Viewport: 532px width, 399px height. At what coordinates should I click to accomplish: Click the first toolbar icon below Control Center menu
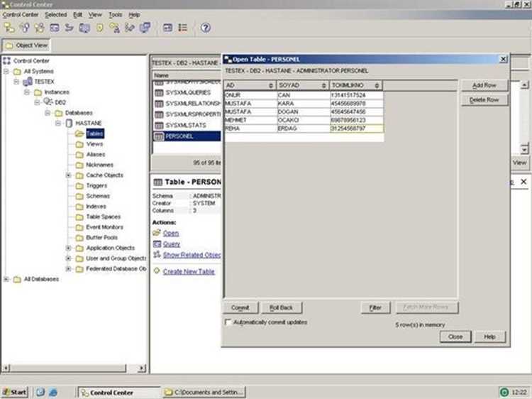[9, 28]
